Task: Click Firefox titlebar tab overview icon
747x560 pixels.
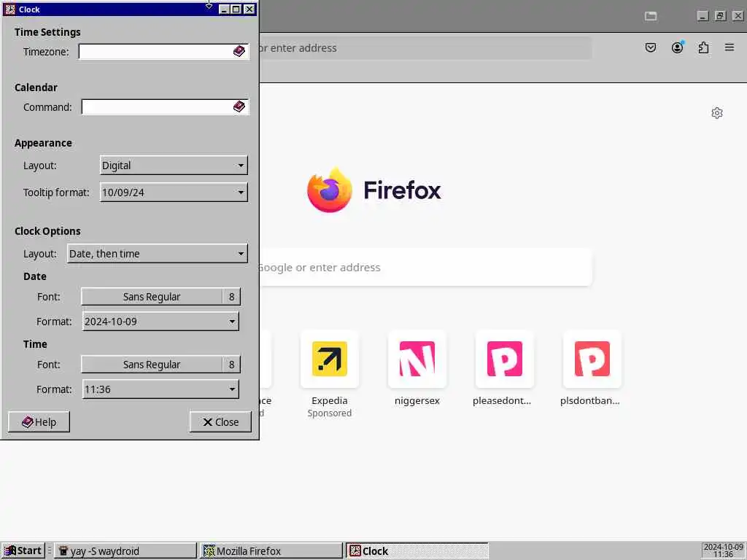Action: click(651, 16)
